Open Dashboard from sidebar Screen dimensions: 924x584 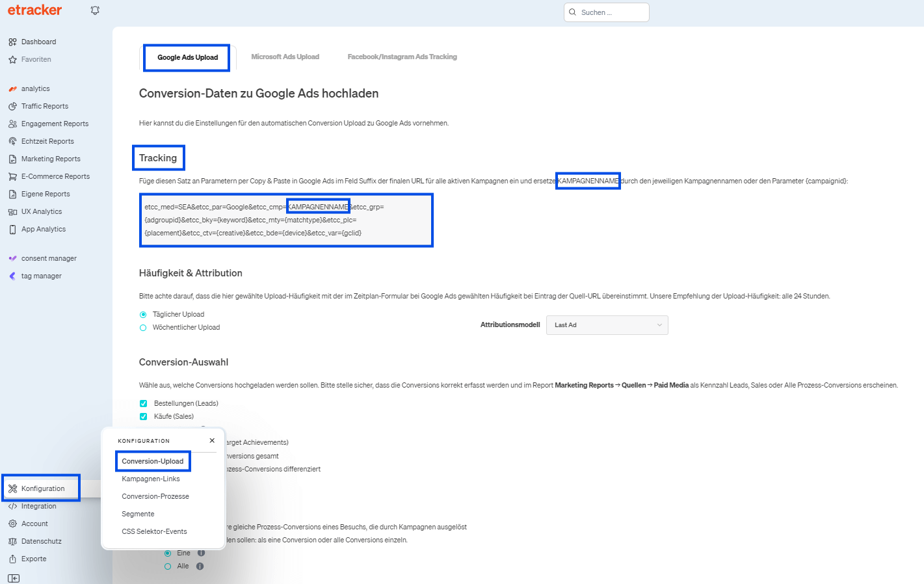click(x=38, y=42)
